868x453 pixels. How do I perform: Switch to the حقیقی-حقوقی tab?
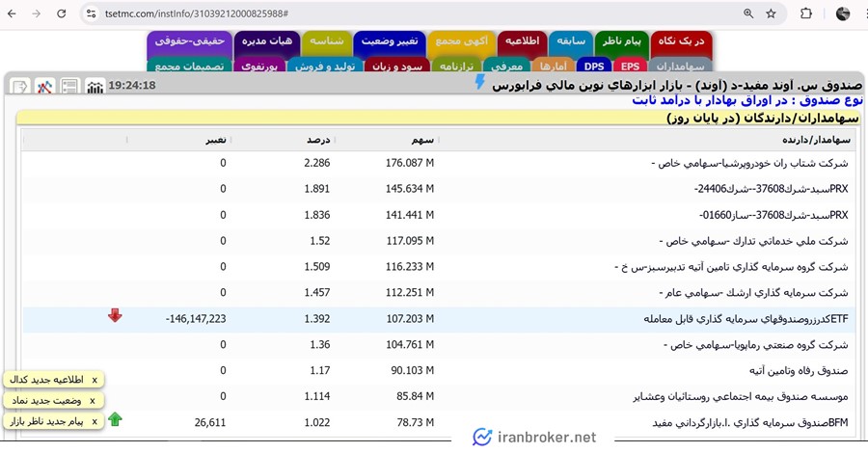tap(189, 43)
